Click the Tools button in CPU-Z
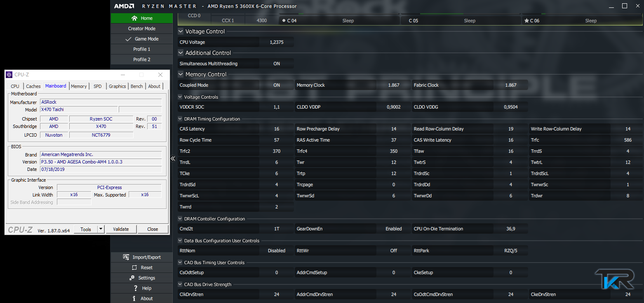Image resolution: width=644 pixels, height=303 pixels. (x=86, y=229)
